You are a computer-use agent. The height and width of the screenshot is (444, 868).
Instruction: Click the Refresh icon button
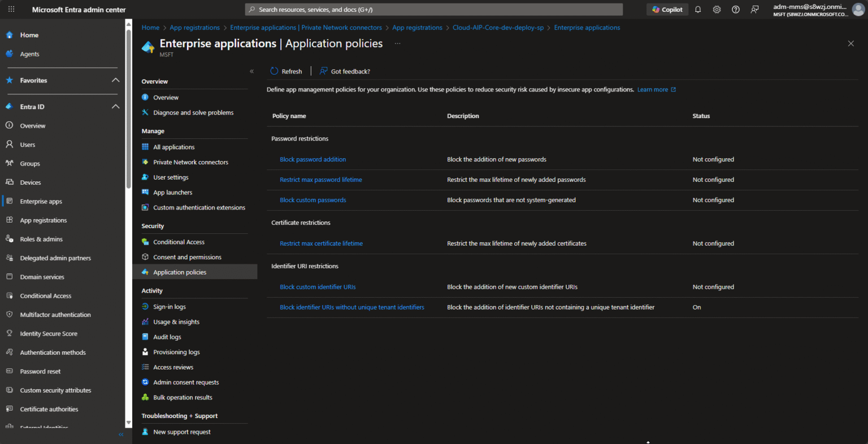pyautogui.click(x=275, y=71)
